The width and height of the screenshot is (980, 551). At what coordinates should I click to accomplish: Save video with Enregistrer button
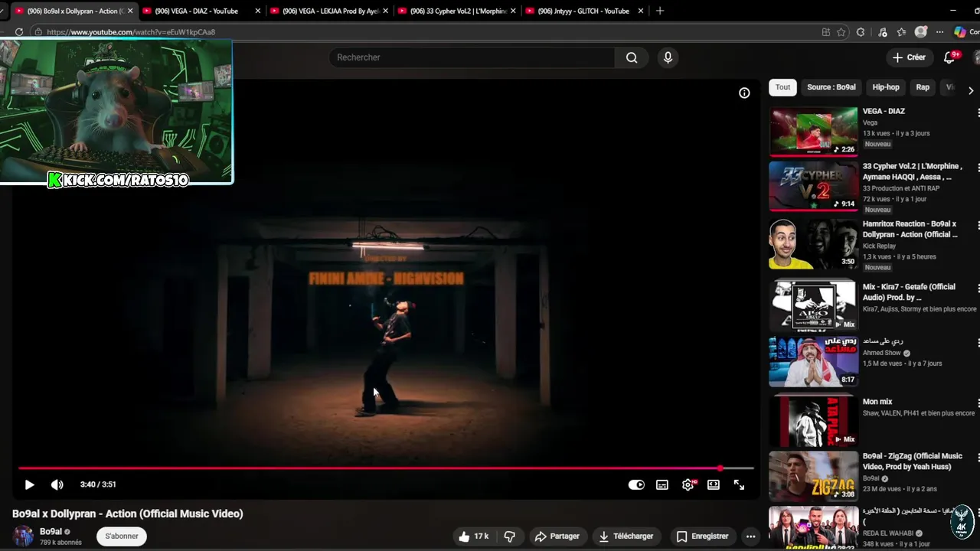point(702,536)
